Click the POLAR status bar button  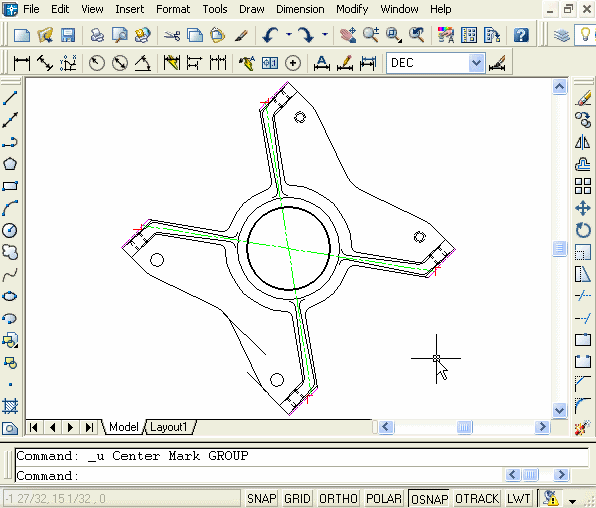pyautogui.click(x=383, y=498)
